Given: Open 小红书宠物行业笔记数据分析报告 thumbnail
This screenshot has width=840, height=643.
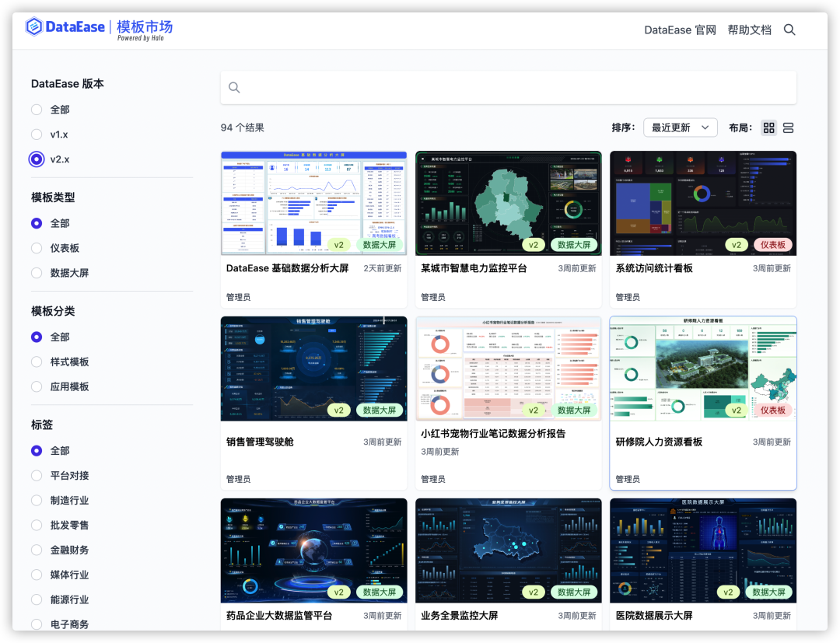Looking at the screenshot, I should point(509,369).
